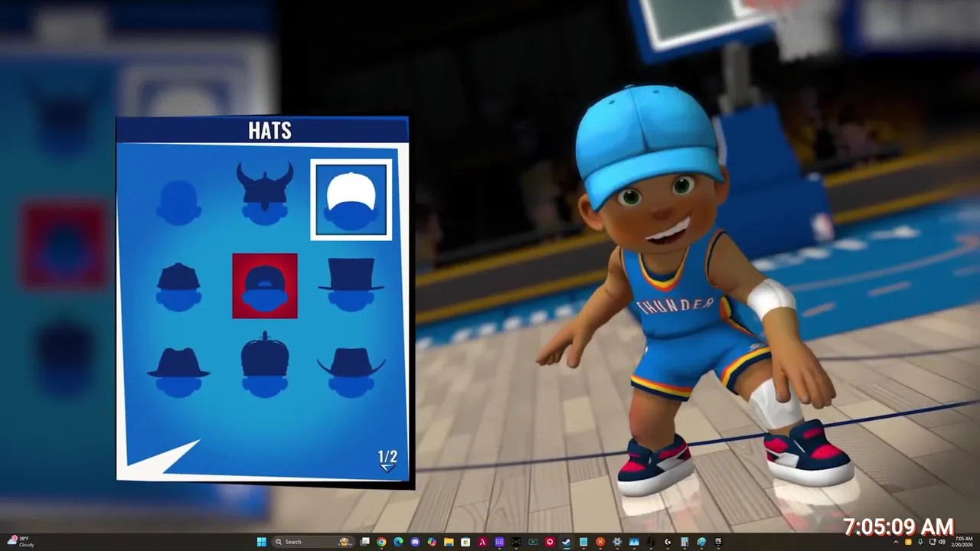Choose the horned Viking helmet hat

(265, 193)
